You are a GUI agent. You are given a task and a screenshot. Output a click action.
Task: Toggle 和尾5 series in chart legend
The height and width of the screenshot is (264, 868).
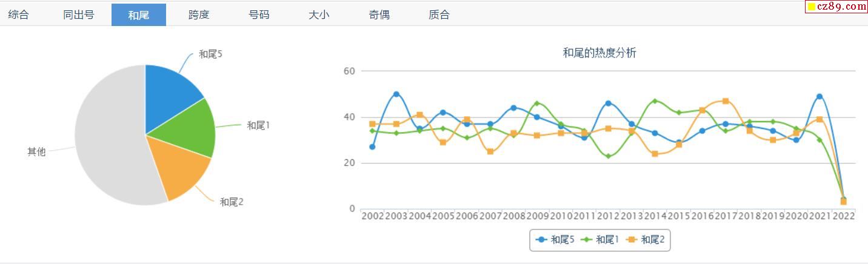click(x=555, y=240)
